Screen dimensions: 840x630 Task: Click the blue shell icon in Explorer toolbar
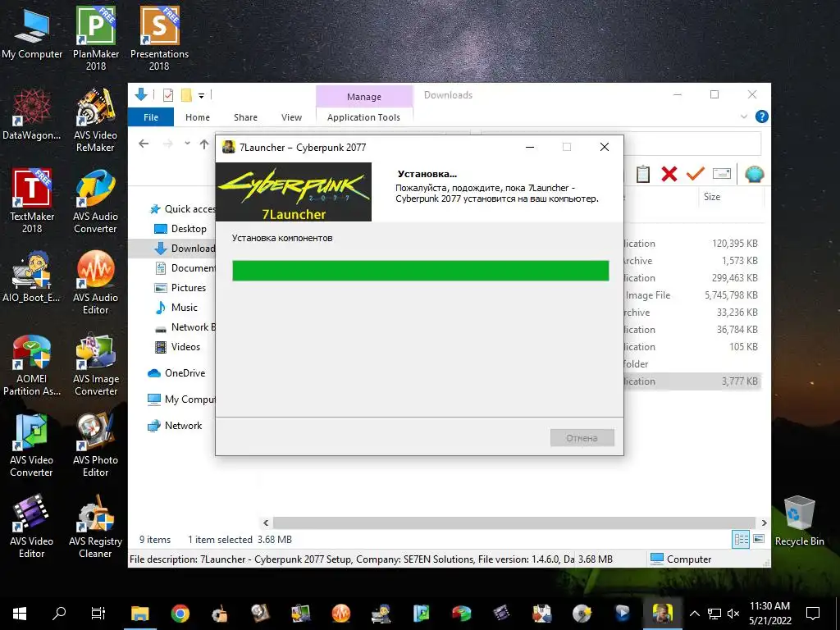755,174
